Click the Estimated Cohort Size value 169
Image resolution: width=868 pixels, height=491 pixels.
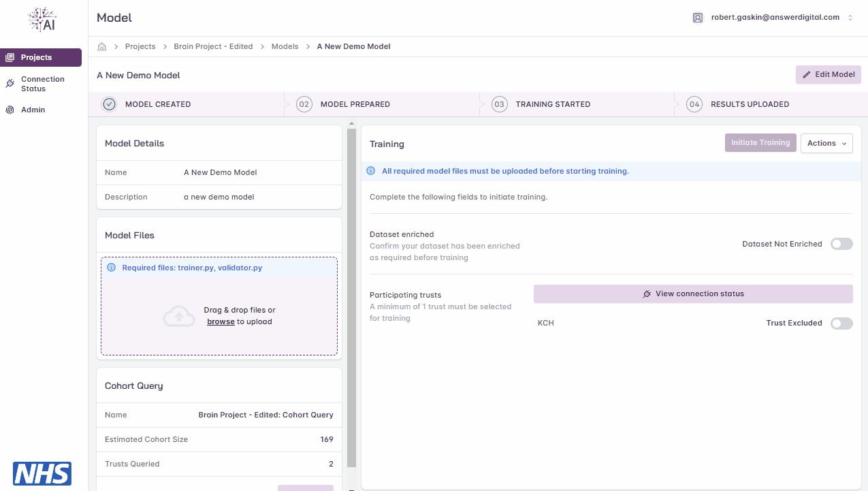(327, 439)
